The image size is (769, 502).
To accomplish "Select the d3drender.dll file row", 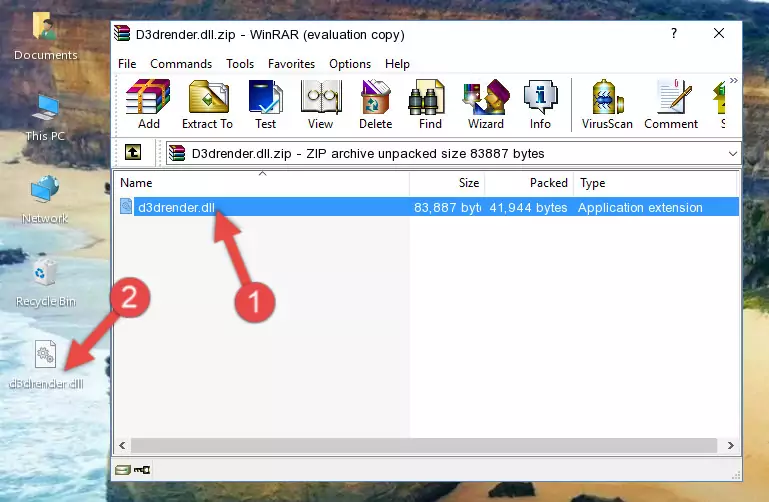I will (429, 207).
